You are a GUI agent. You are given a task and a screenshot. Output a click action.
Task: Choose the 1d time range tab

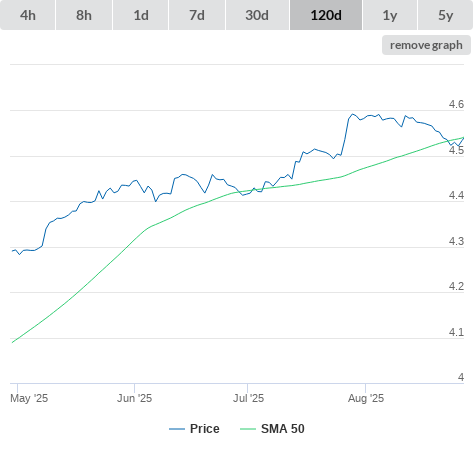141,15
